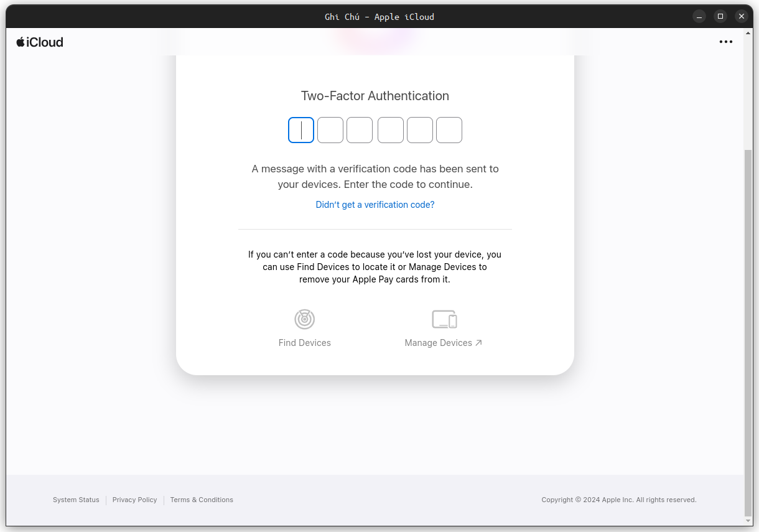
Task: Open the Manage Devices text link
Action: [443, 343]
